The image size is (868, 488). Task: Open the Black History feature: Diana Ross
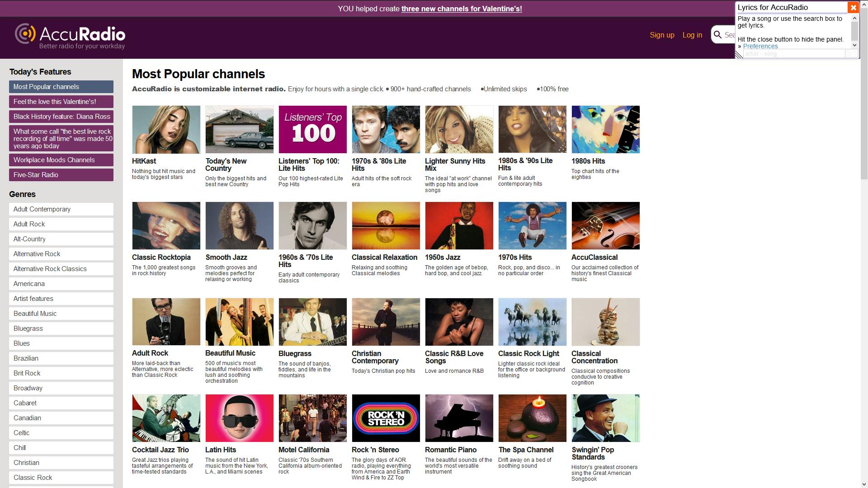pyautogui.click(x=61, y=117)
